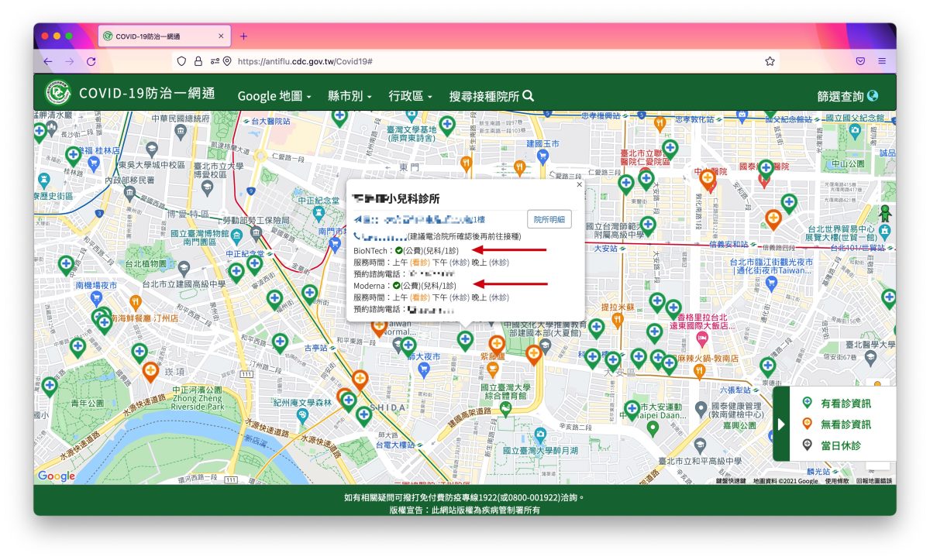Select the green pin above 大安站
The image size is (930, 560).
coord(649,225)
